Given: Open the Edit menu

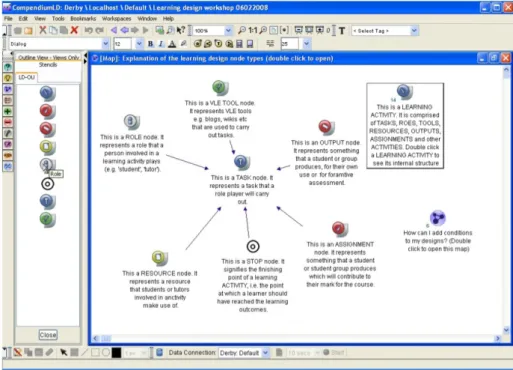Looking at the screenshot, I should pyautogui.click(x=23, y=19).
